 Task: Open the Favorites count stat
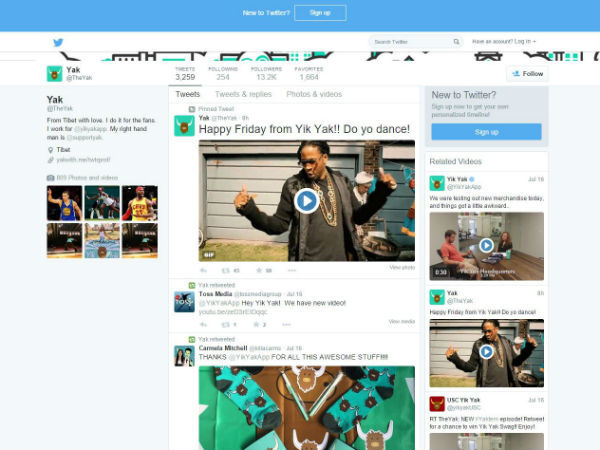[309, 73]
